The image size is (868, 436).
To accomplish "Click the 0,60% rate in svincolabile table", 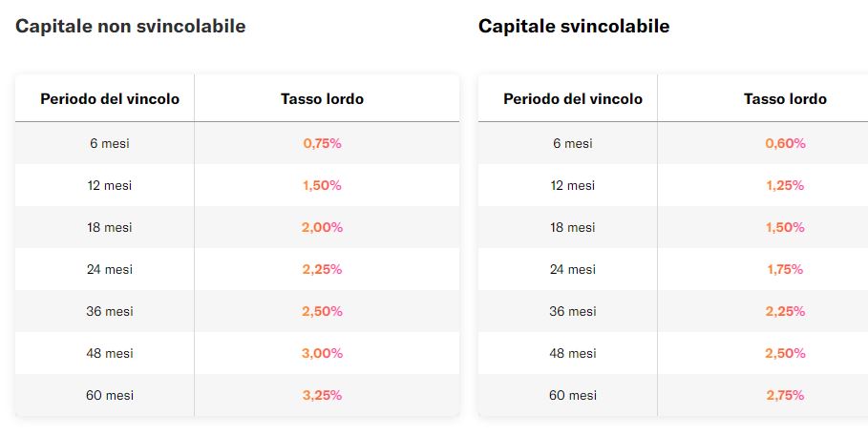I will click(785, 143).
